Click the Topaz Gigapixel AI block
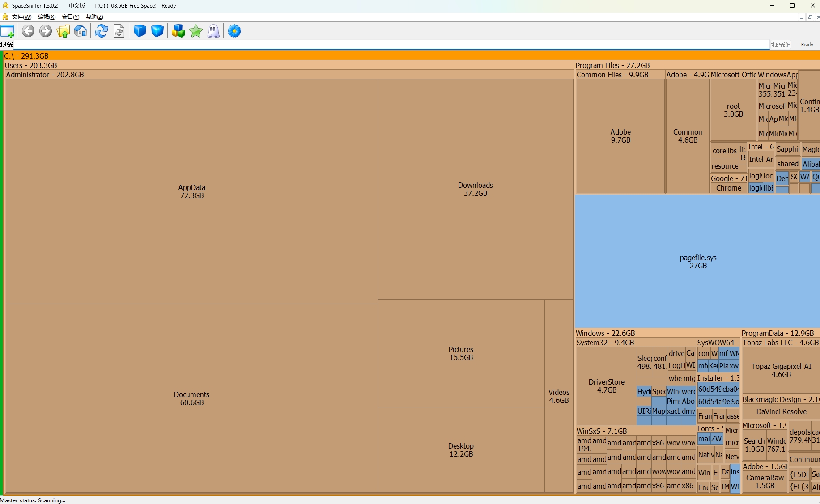This screenshot has width=820, height=504. pyautogui.click(x=781, y=370)
